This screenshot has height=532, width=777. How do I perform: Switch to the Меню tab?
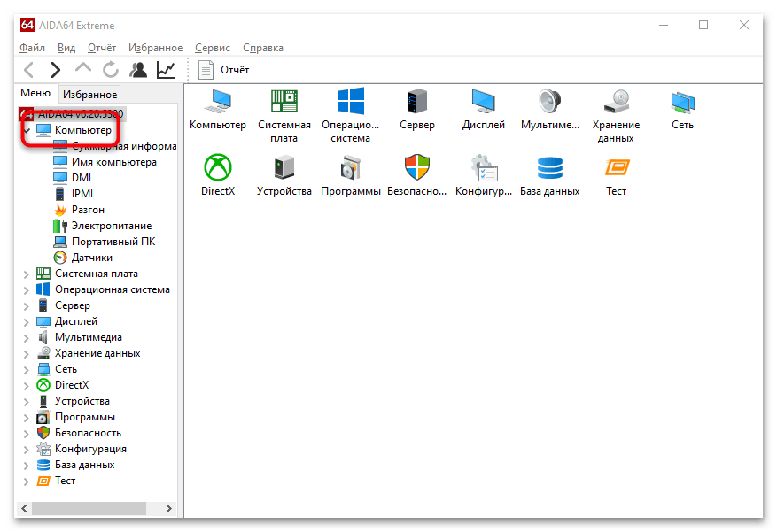click(35, 93)
